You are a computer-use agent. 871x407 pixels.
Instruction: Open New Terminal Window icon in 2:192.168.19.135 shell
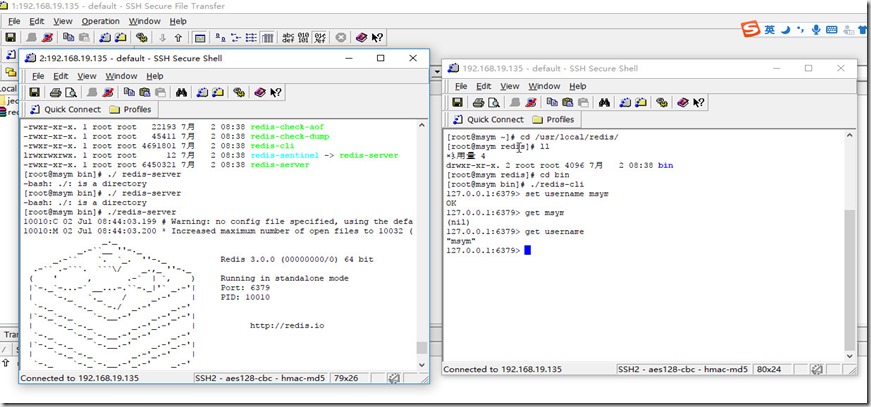click(x=202, y=92)
